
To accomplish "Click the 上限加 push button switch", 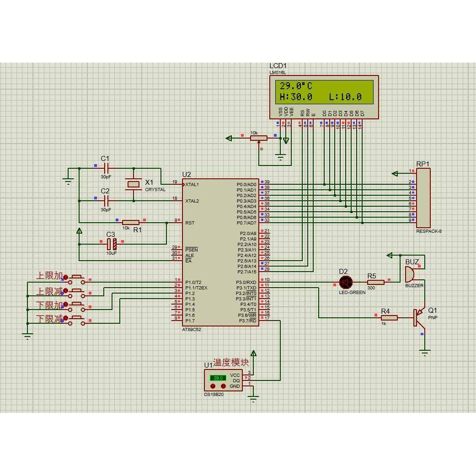I will [76, 279].
